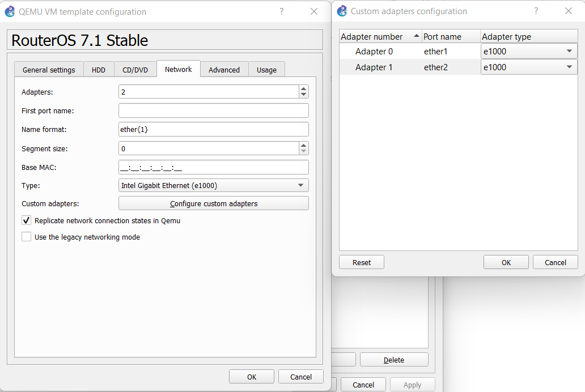Select the Adapter 0 row label
Image resolution: width=585 pixels, height=392 pixels.
click(x=374, y=52)
